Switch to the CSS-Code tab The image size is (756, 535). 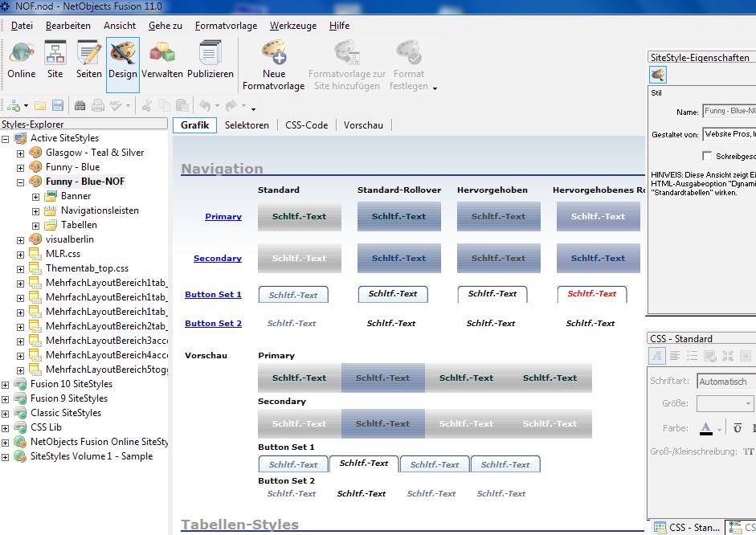pos(305,125)
